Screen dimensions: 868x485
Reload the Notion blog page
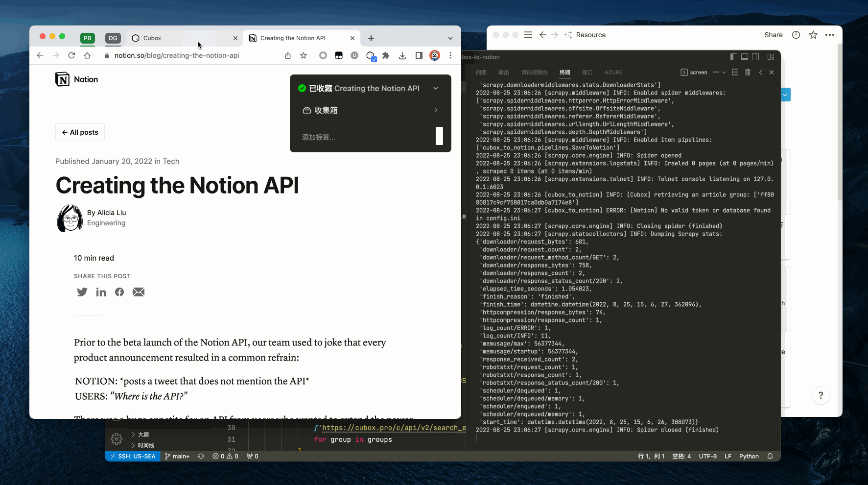pyautogui.click(x=71, y=55)
